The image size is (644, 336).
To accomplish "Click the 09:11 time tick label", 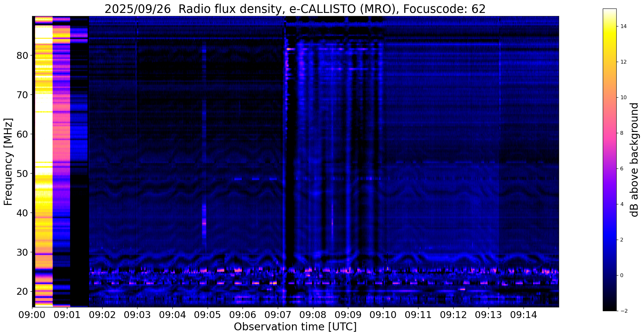I will click(x=418, y=315).
